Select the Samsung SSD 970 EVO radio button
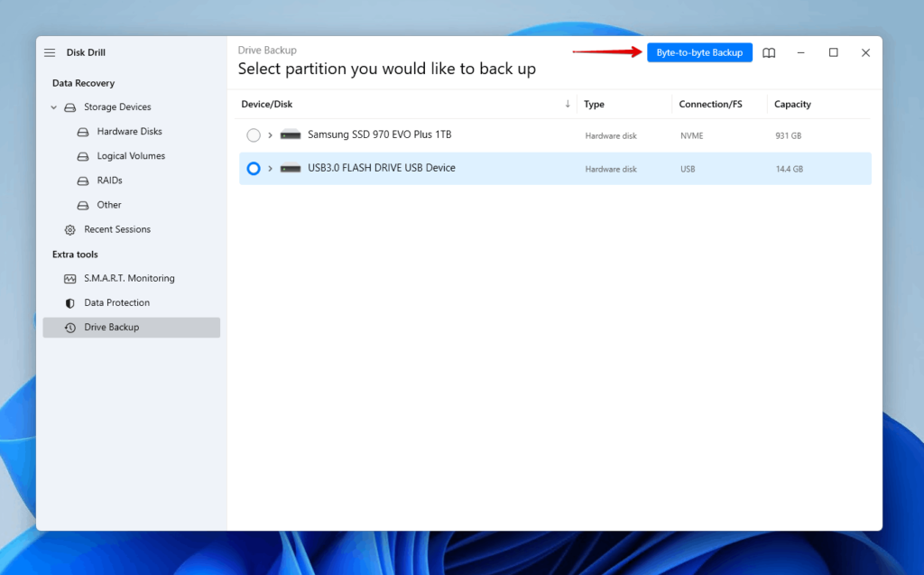 point(253,134)
